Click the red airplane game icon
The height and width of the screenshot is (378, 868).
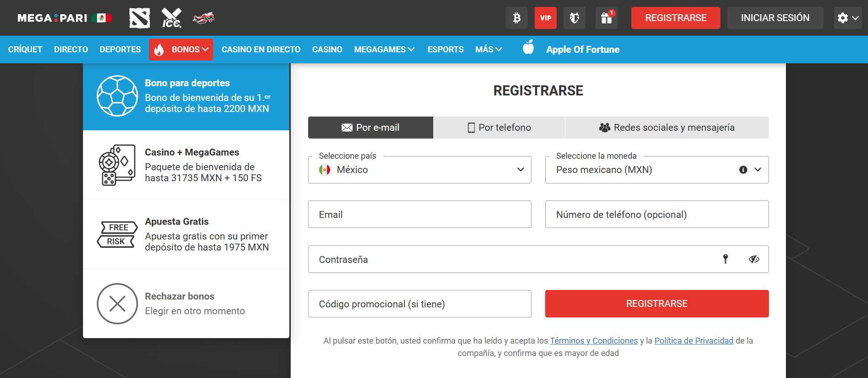(204, 18)
